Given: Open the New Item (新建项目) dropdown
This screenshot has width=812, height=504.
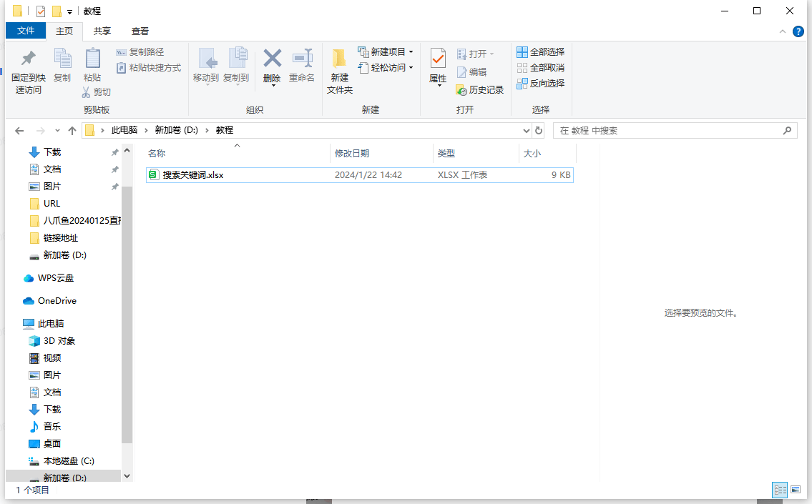Looking at the screenshot, I should click(386, 51).
